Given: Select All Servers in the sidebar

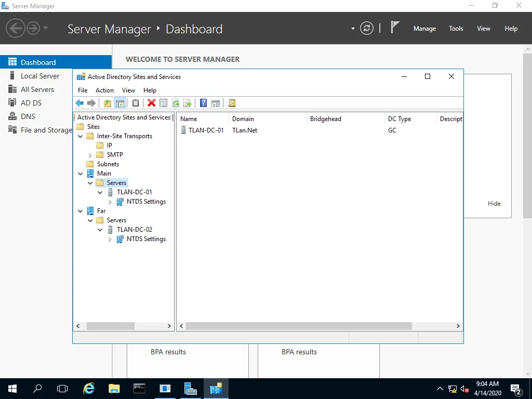Looking at the screenshot, I should pos(36,89).
